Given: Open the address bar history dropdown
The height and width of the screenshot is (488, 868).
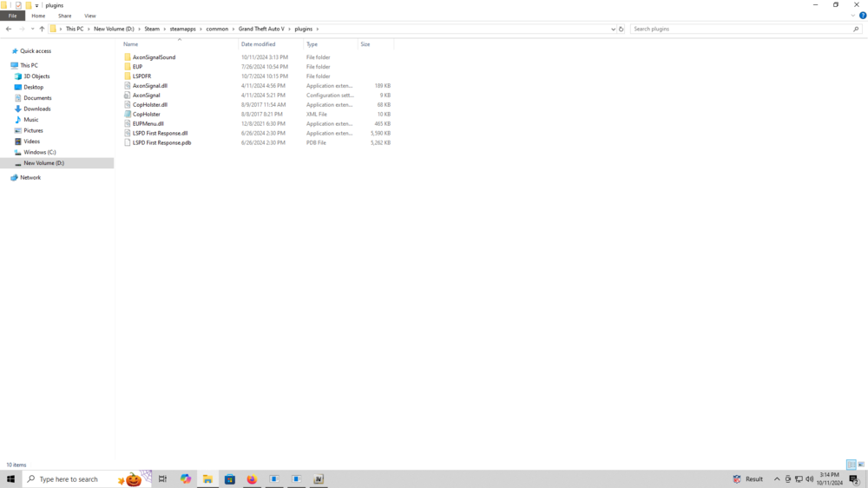Looking at the screenshot, I should [613, 29].
